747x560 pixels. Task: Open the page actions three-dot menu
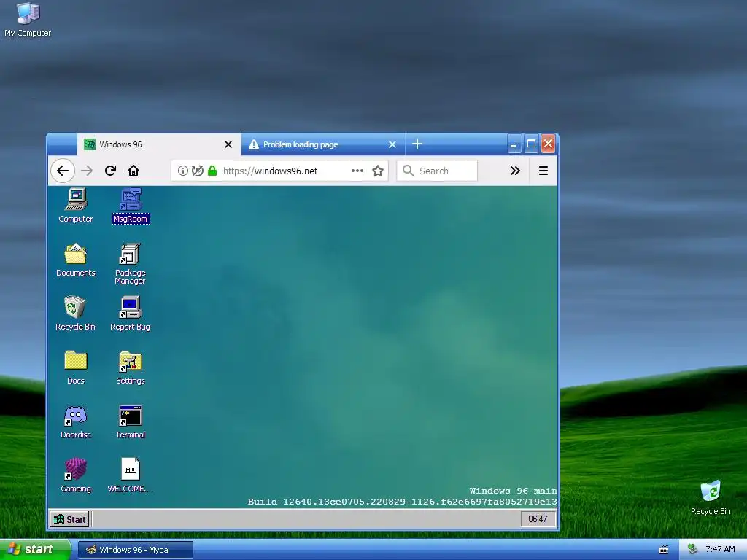[357, 171]
